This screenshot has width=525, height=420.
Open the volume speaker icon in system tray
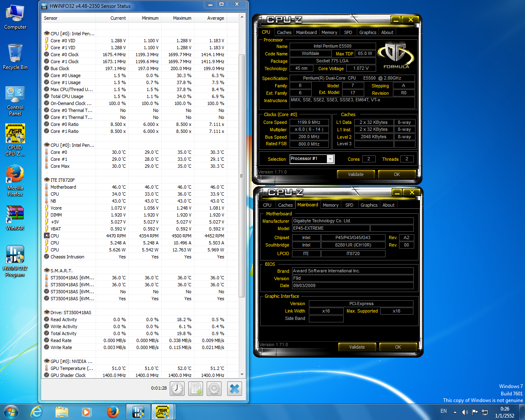465,412
